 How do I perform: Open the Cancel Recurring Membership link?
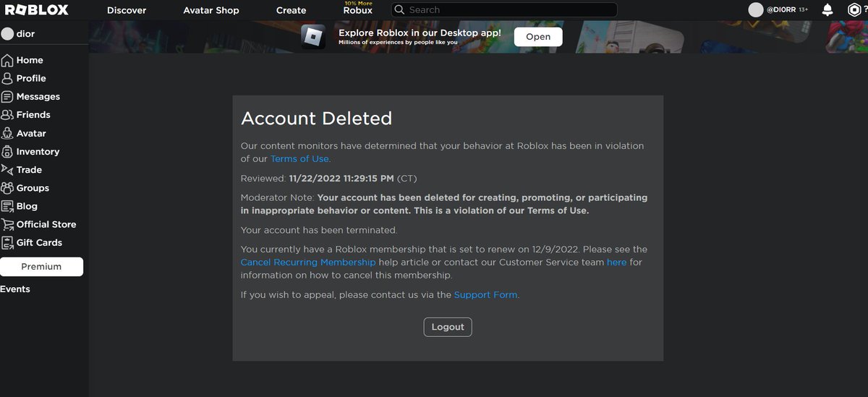tap(308, 262)
